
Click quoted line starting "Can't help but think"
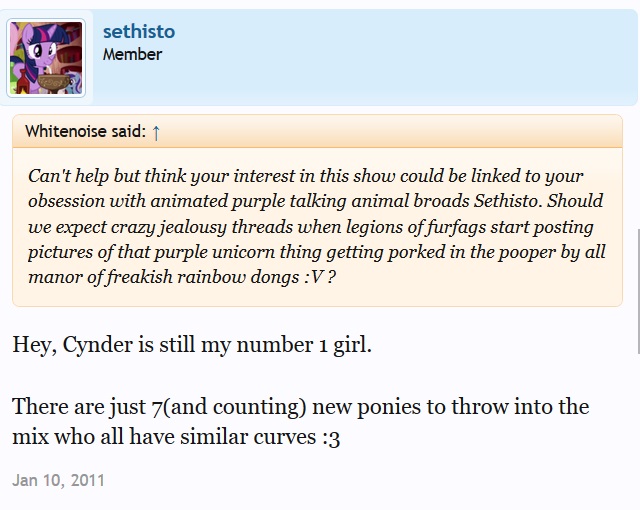pyautogui.click(x=305, y=175)
